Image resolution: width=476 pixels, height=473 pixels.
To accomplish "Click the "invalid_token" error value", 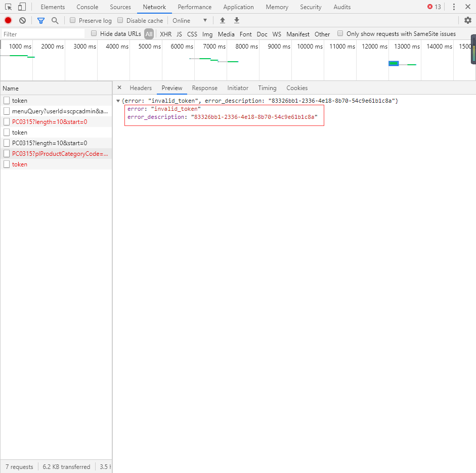I will click(x=176, y=109).
